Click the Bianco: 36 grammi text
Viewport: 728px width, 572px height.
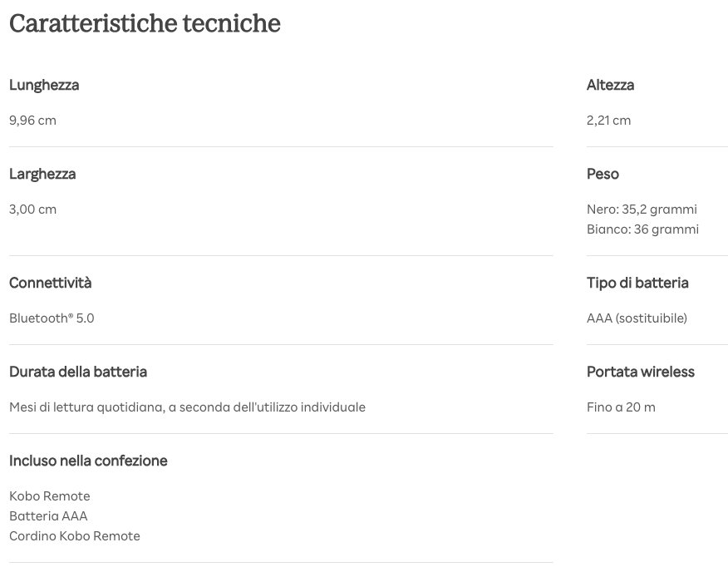click(x=642, y=229)
